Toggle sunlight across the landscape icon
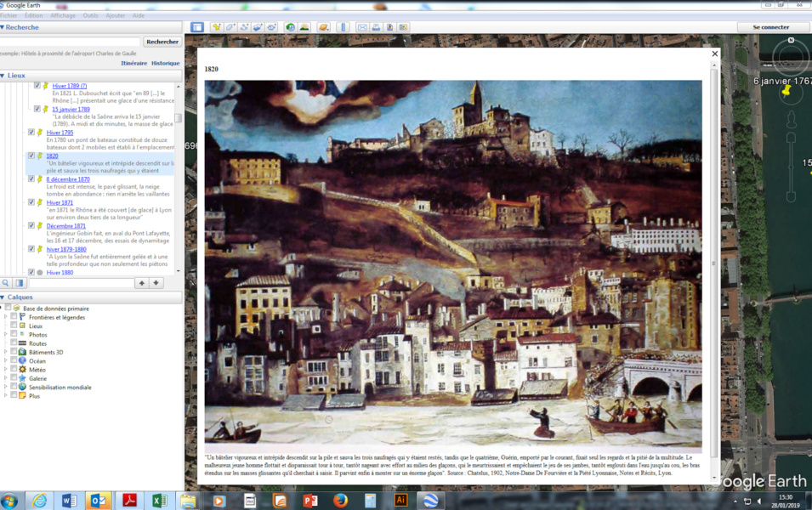Screen dimensions: 812x510 click(x=304, y=27)
